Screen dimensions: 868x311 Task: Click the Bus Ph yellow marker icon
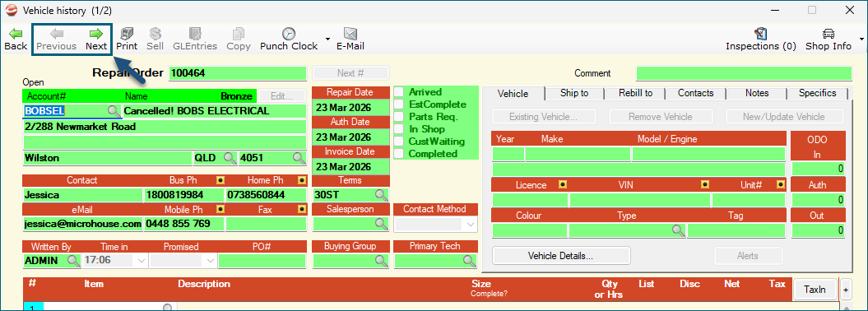(220, 180)
